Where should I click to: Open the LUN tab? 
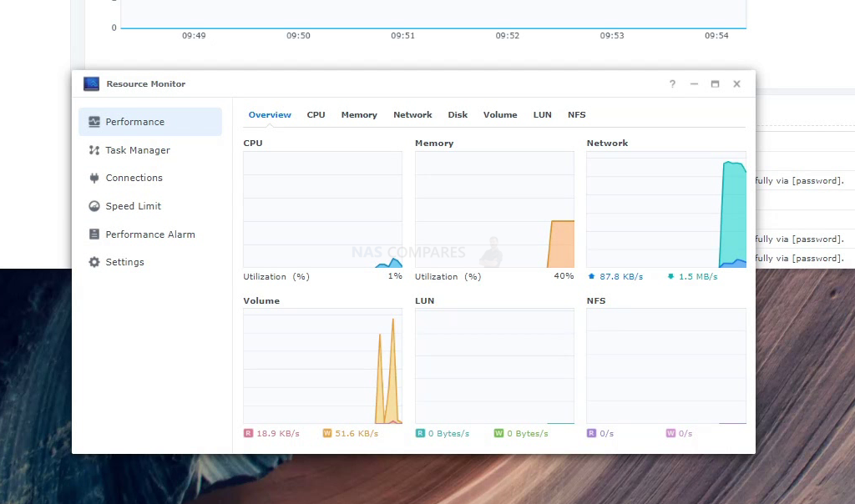[x=543, y=115]
